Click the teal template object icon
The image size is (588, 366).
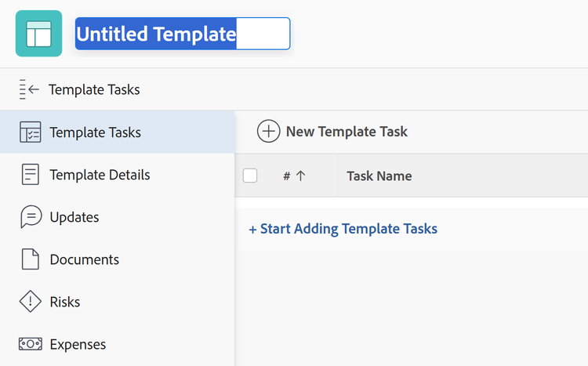pyautogui.click(x=38, y=34)
